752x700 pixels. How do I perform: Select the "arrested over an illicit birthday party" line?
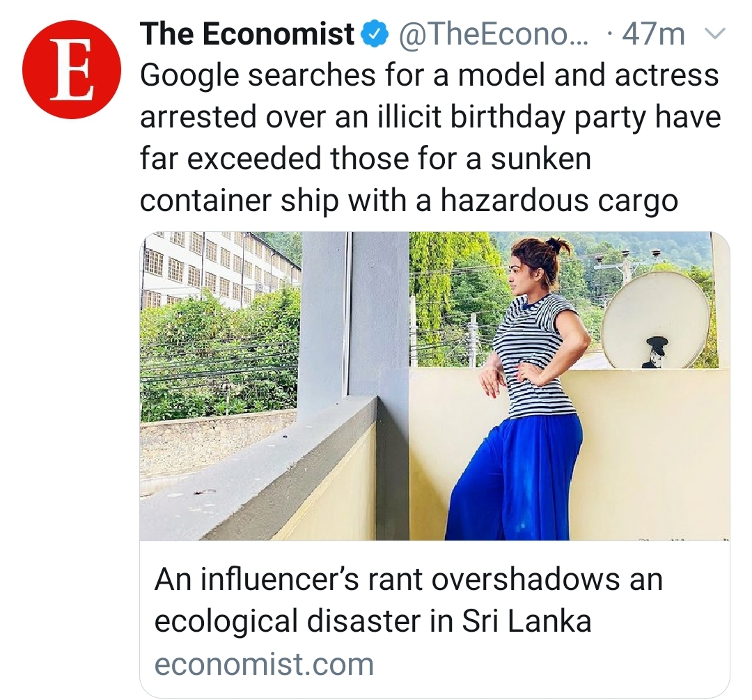tap(430, 118)
